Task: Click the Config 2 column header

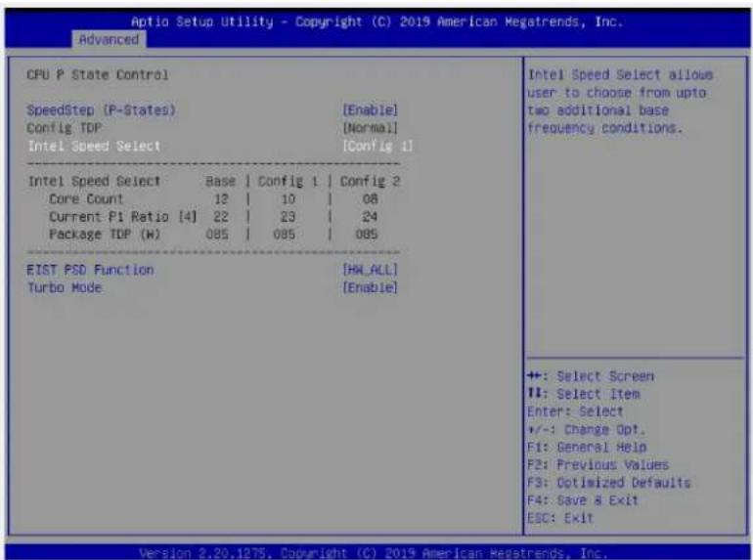Action: [x=370, y=181]
